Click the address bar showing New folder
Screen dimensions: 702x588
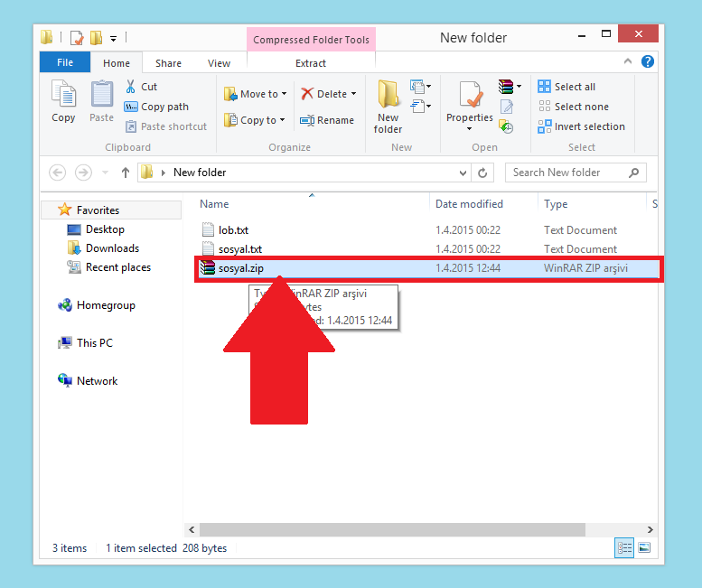point(304,173)
